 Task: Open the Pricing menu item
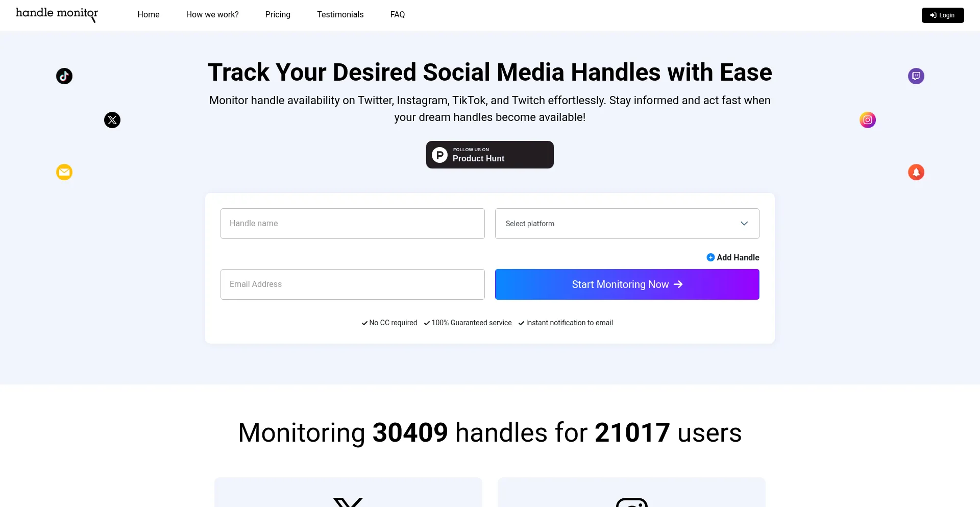click(278, 14)
